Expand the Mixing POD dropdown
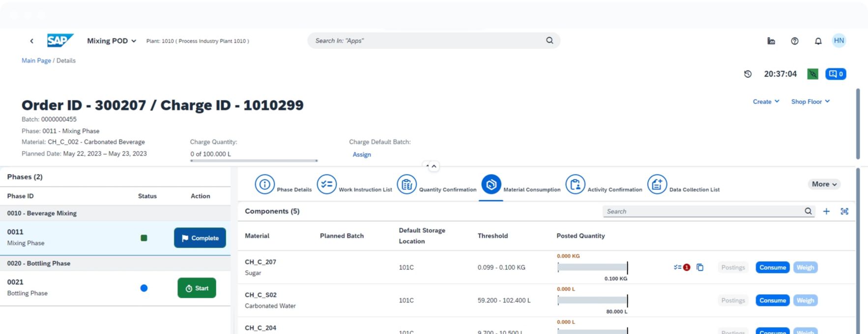Viewport: 868px width, 334px height. pyautogui.click(x=112, y=41)
